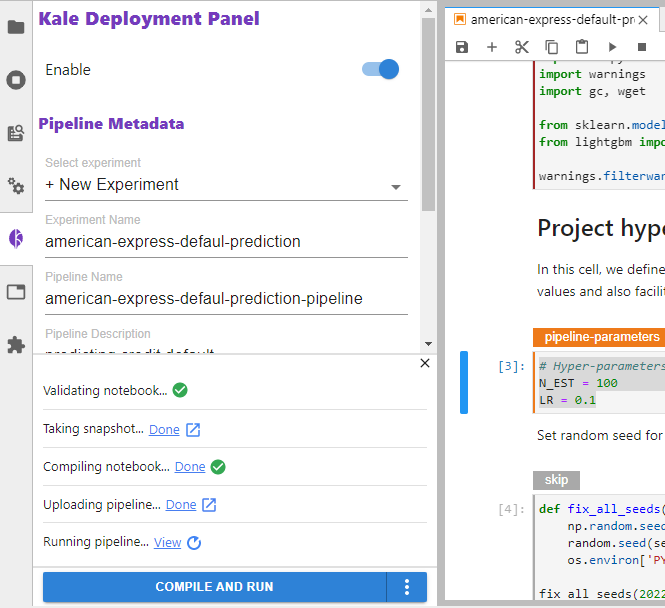Open the Running pipeline View link
Screen dimensions: 665x608
point(167,543)
